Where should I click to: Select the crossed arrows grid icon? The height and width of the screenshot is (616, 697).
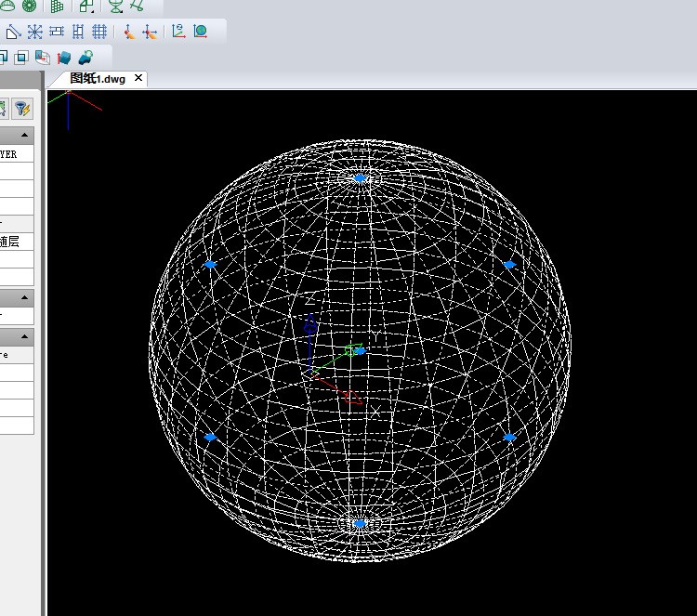click(99, 32)
